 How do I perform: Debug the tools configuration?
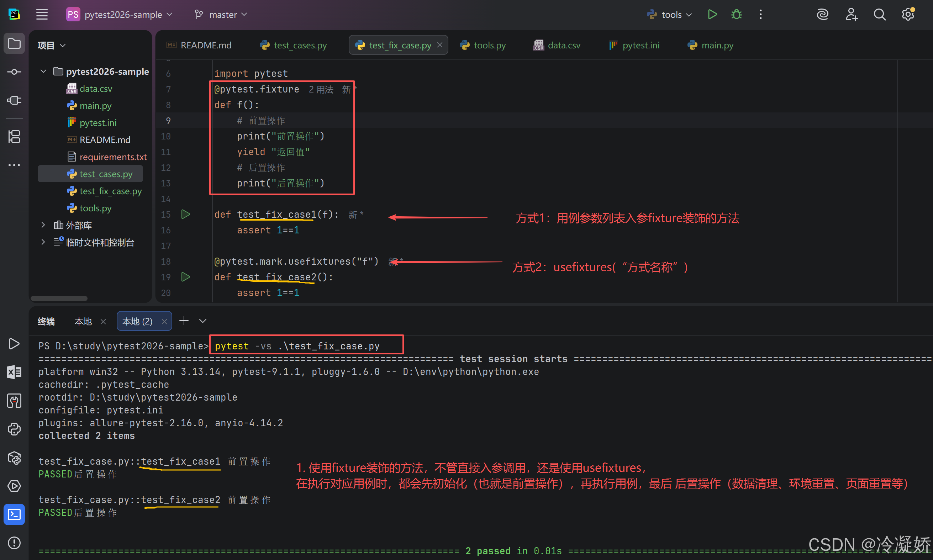(x=736, y=14)
